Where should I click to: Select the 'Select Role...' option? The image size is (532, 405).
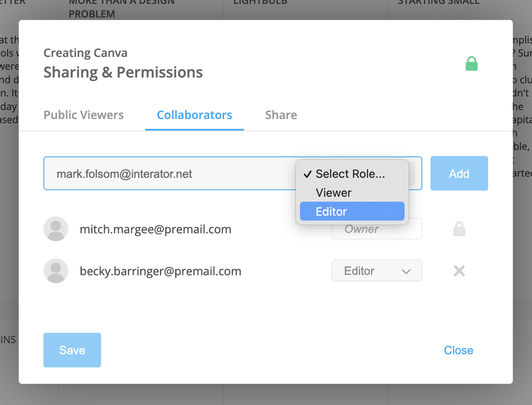pos(352,174)
